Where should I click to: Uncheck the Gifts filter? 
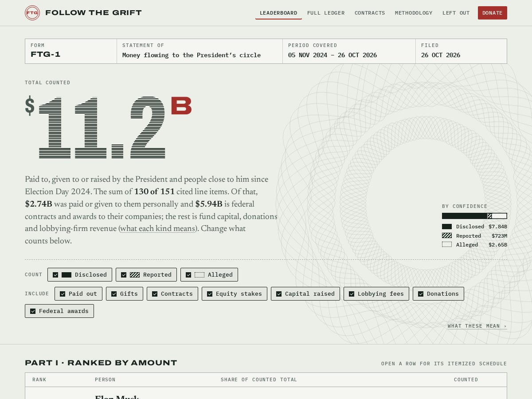pyautogui.click(x=125, y=293)
